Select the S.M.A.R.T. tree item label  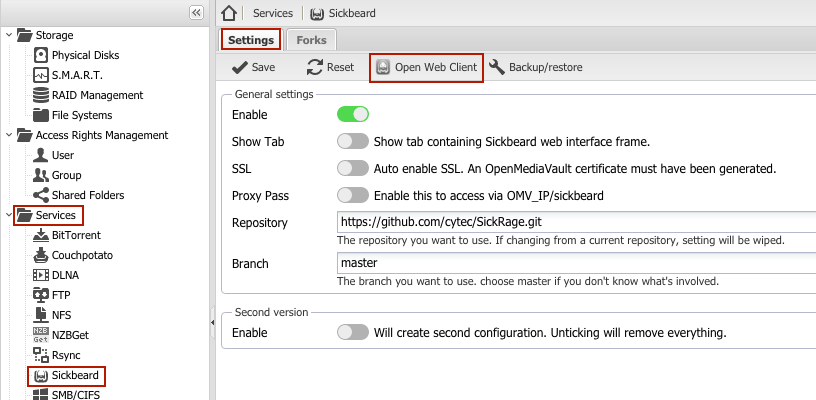77,75
